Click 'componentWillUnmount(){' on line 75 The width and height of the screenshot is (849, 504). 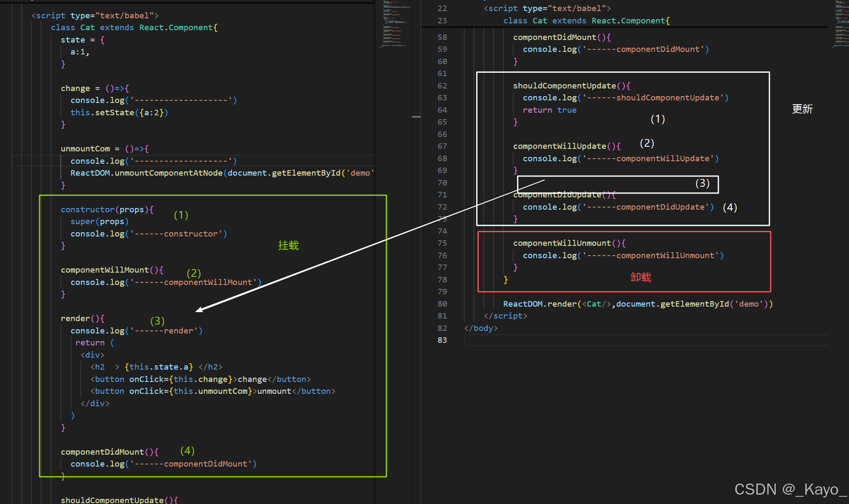point(569,243)
